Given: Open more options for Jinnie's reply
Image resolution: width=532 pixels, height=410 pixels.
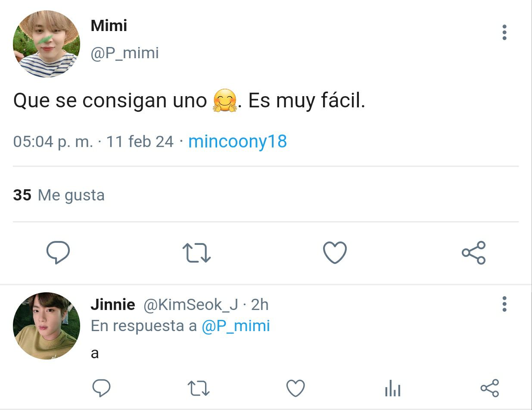Looking at the screenshot, I should (x=504, y=304).
